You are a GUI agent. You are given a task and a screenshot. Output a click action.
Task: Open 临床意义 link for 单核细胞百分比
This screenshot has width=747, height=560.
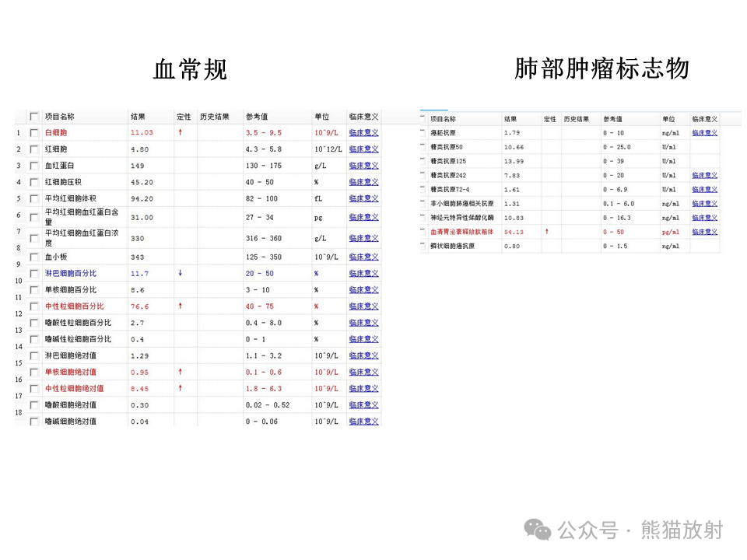point(363,290)
